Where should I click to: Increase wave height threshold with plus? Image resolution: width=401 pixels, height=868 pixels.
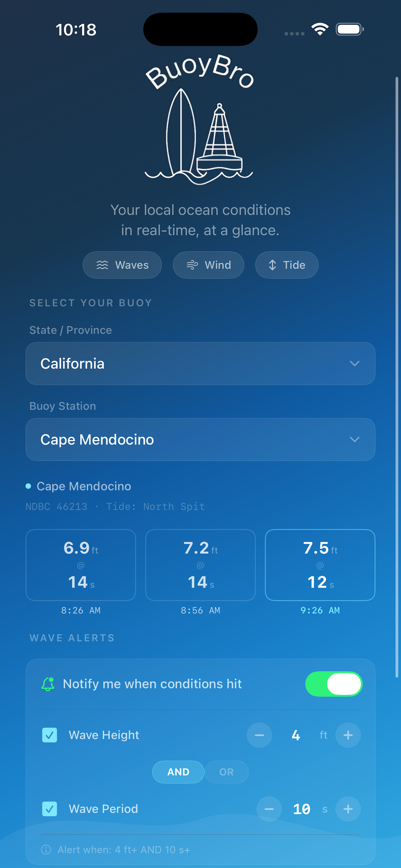(348, 735)
